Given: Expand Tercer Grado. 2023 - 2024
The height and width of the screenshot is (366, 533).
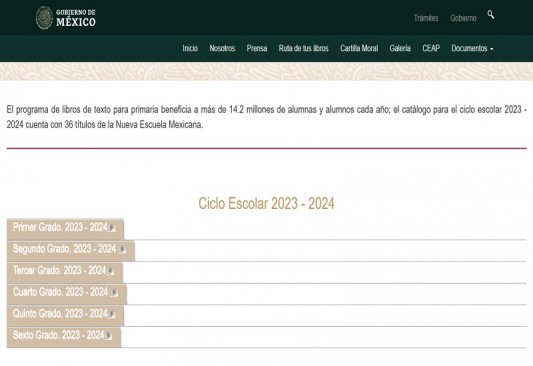Looking at the screenshot, I should [x=65, y=272].
